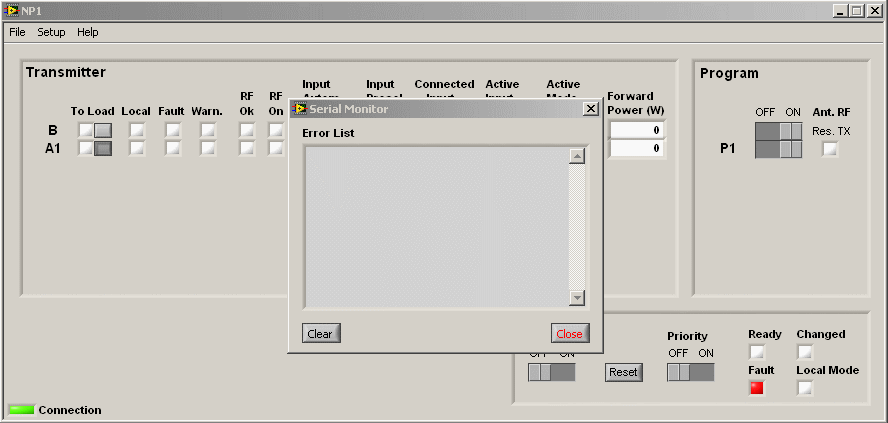Click the Program panel heading
Image resolution: width=888 pixels, height=423 pixels.
pyautogui.click(x=729, y=74)
